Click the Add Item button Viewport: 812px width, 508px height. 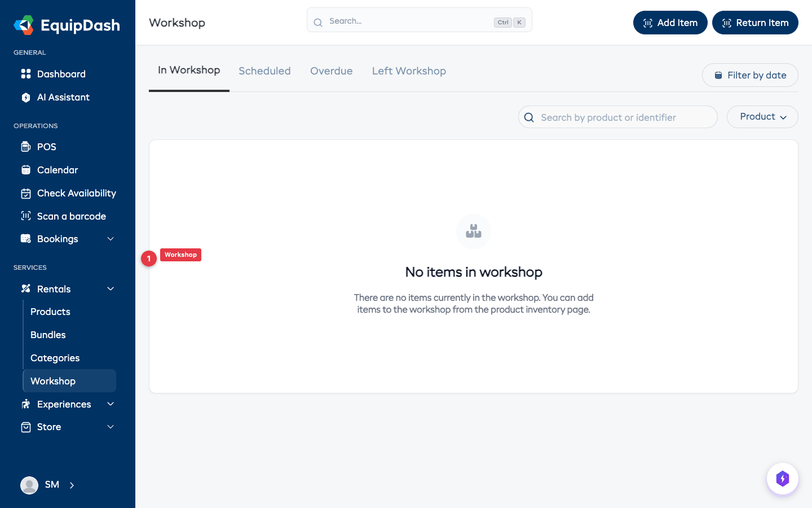pyautogui.click(x=670, y=23)
